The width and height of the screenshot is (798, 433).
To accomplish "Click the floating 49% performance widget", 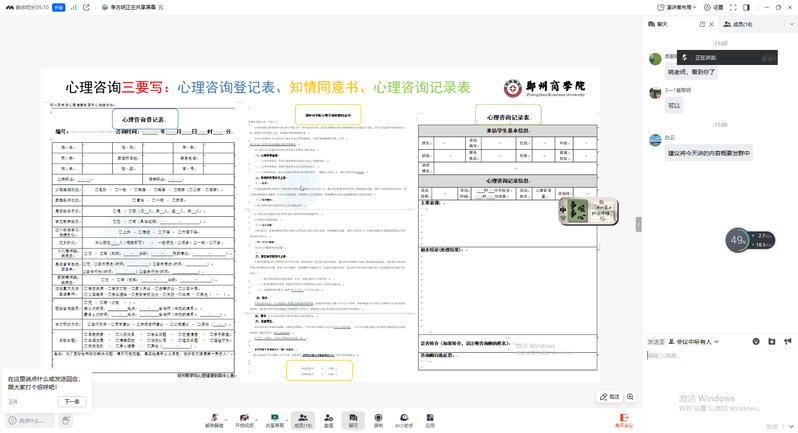I will click(739, 240).
